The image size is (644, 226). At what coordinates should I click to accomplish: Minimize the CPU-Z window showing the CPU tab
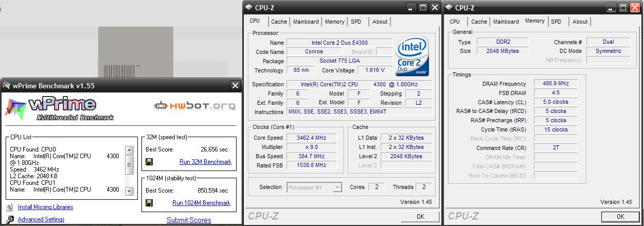pyautogui.click(x=411, y=8)
